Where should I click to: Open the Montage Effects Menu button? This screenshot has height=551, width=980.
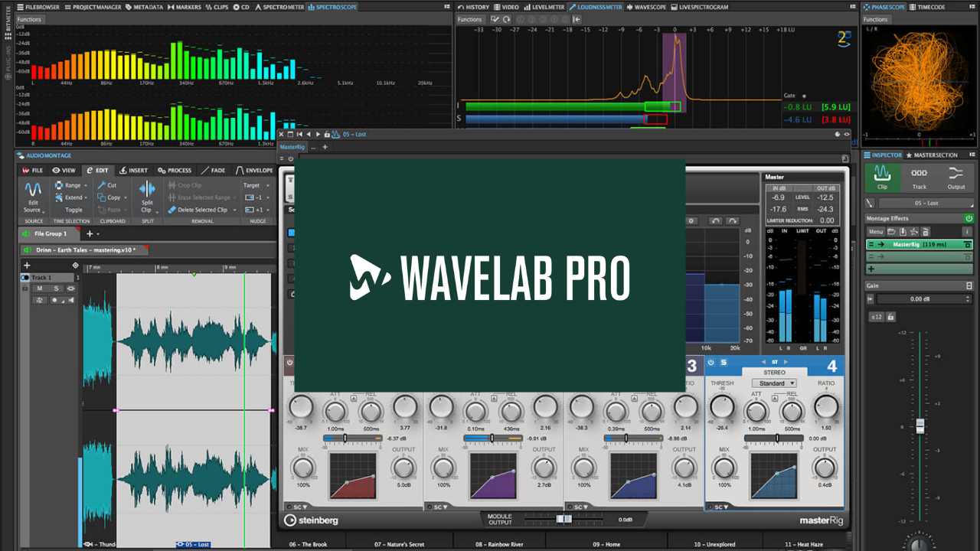875,232
